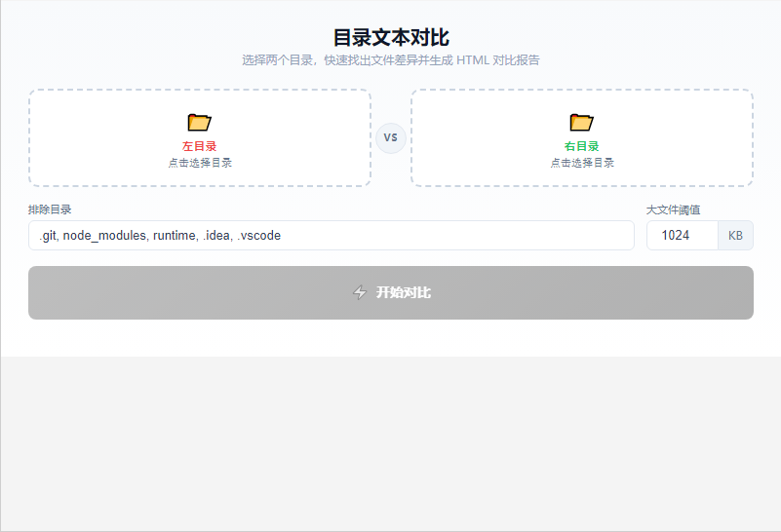This screenshot has height=532, width=781.
Task: Click the VS circle badge
Action: tap(390, 137)
